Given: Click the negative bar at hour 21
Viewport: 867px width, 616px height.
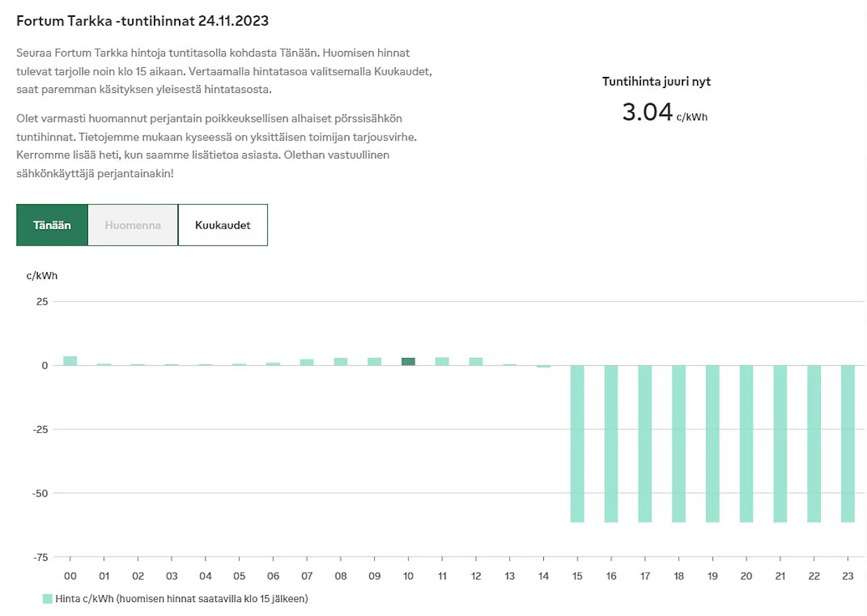Looking at the screenshot, I should tap(780, 444).
